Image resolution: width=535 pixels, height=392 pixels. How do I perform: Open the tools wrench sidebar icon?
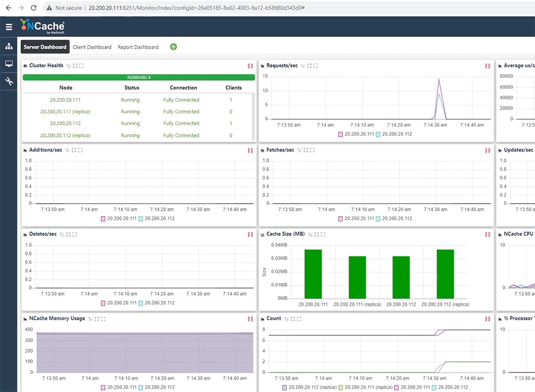9,81
